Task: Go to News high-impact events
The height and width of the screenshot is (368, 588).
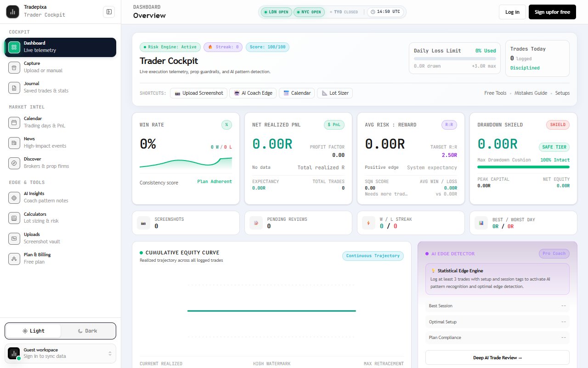Action: [x=60, y=143]
